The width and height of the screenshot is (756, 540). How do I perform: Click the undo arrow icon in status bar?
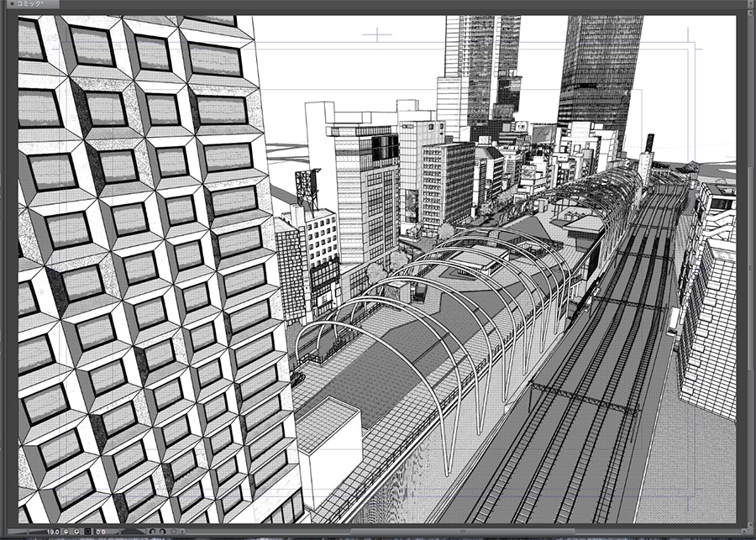point(152,531)
